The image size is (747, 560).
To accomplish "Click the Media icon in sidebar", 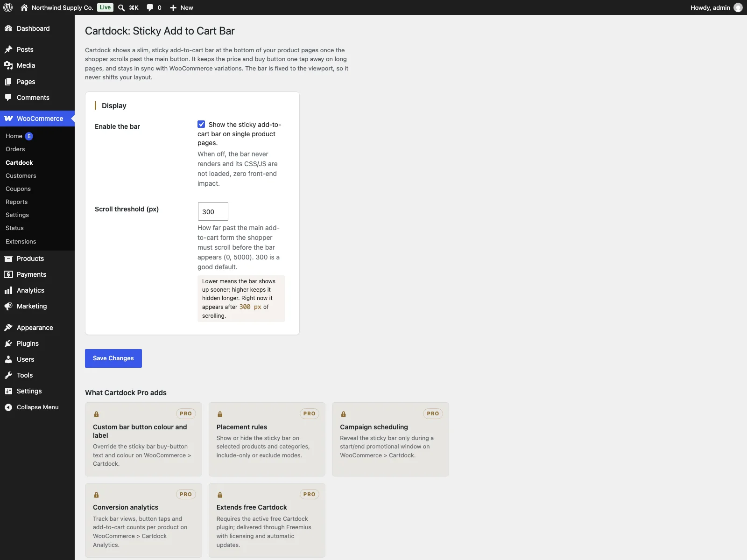I will [8, 65].
